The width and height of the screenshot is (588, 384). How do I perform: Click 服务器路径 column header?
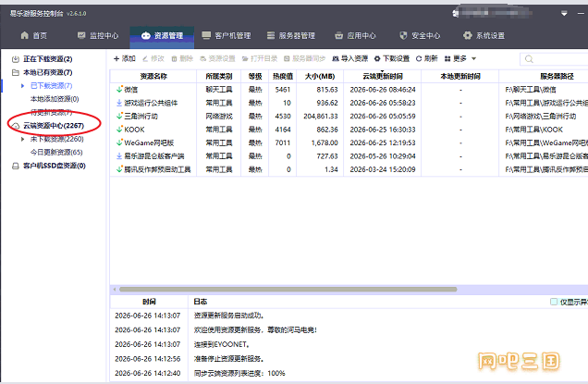pos(557,76)
